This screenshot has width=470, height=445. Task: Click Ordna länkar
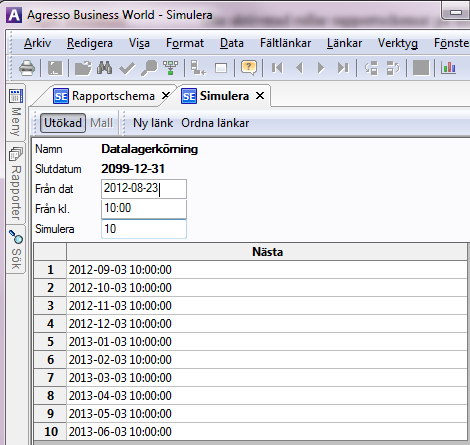click(x=215, y=123)
